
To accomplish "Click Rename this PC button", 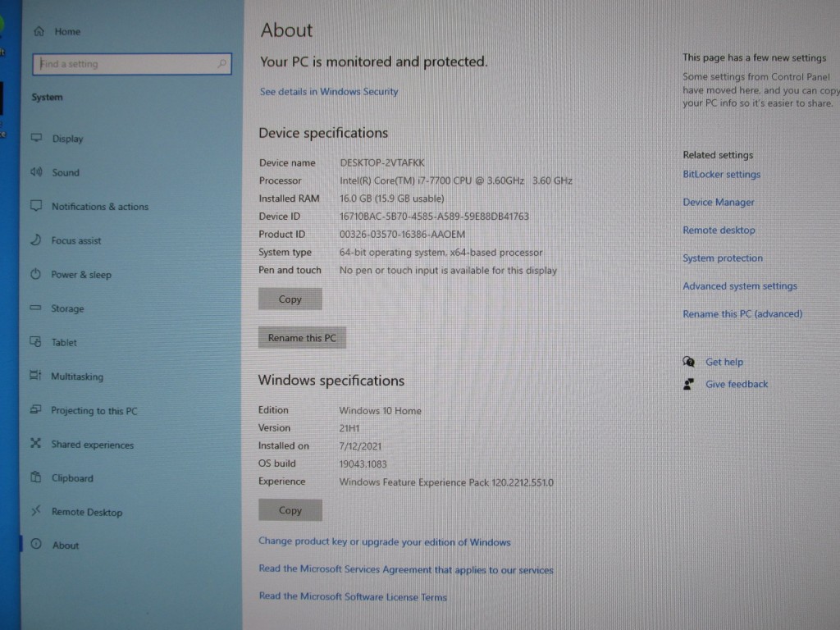I will (x=302, y=337).
